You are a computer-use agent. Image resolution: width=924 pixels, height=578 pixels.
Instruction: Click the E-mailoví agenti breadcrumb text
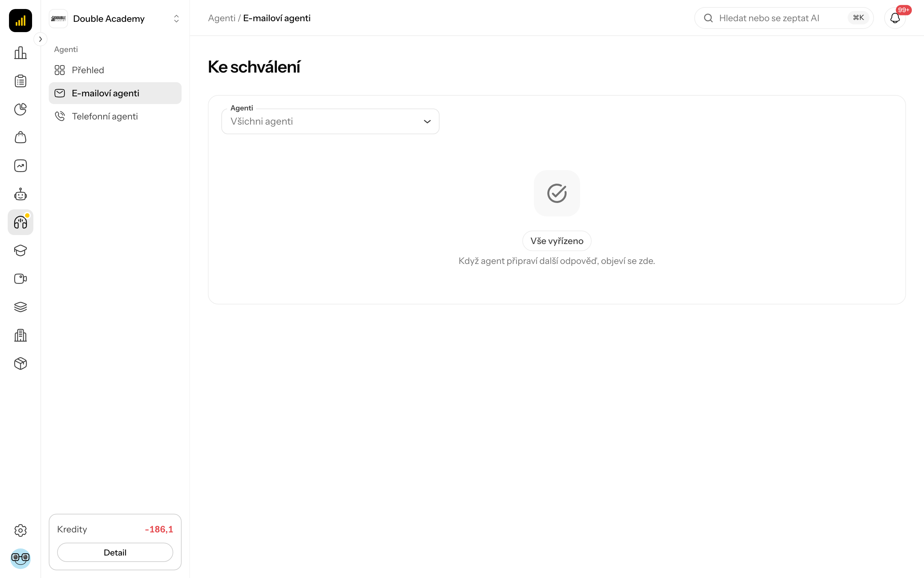tap(277, 18)
